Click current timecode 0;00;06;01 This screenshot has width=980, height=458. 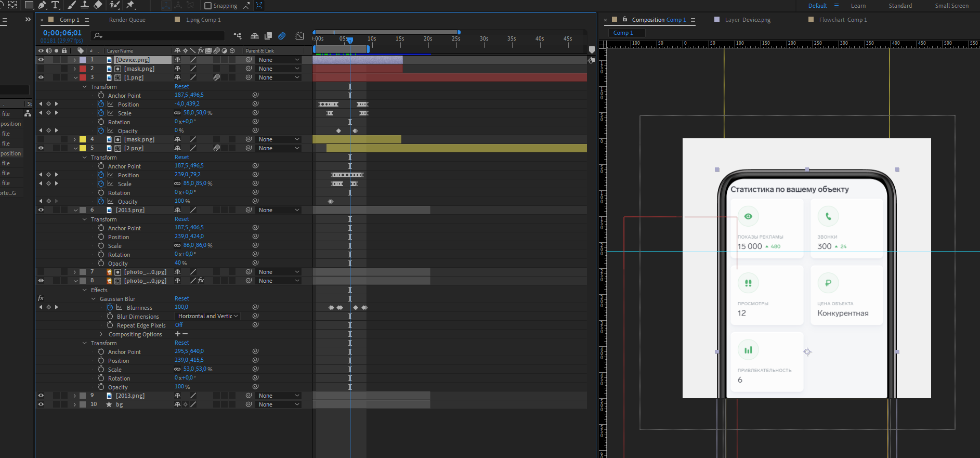[62, 33]
